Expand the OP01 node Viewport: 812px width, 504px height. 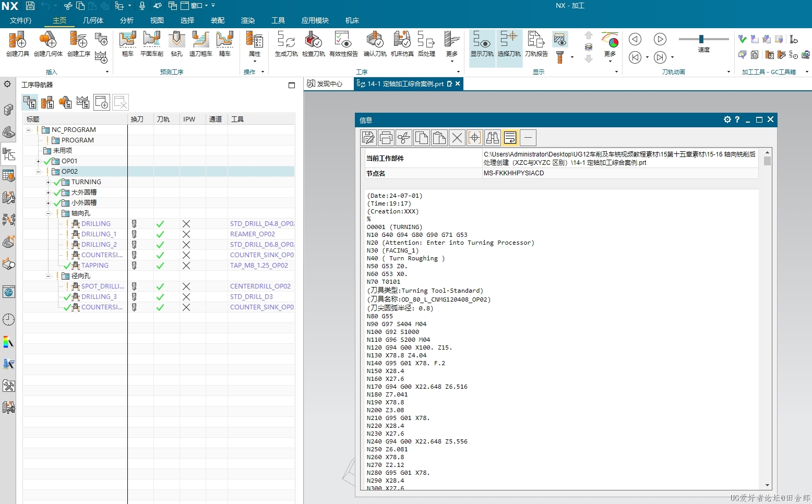tap(39, 161)
